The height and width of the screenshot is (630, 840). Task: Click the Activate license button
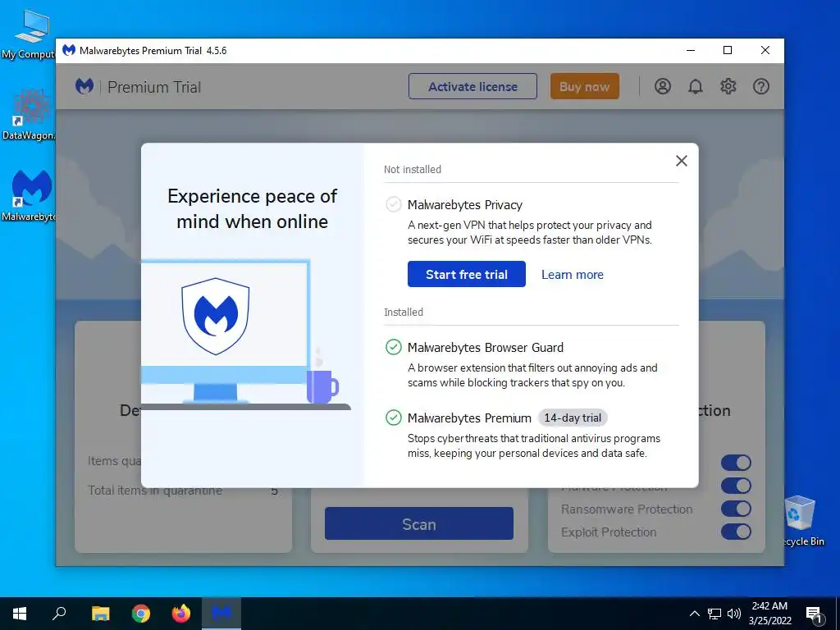coord(472,86)
